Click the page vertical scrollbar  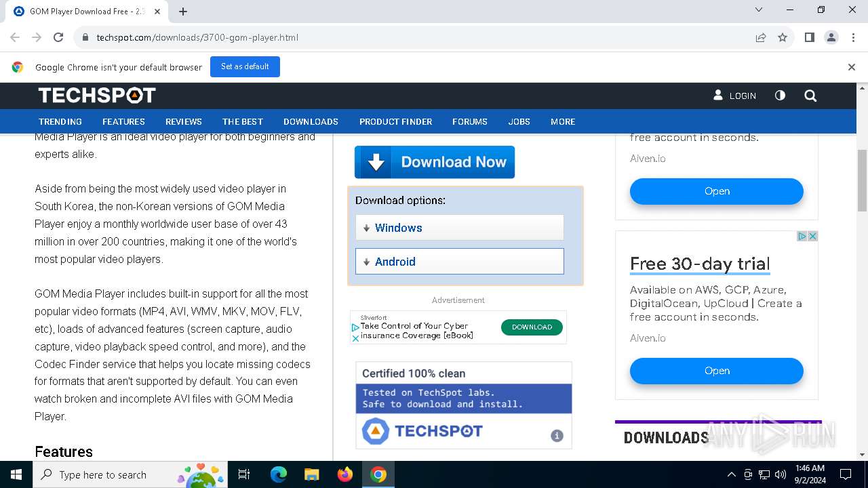[x=863, y=180]
